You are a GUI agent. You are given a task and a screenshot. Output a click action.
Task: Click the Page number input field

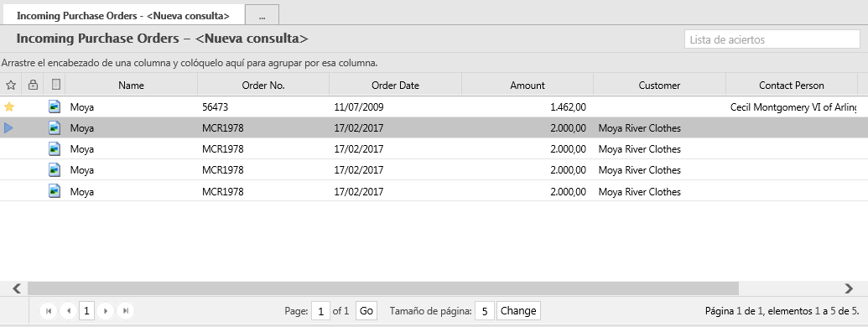click(x=320, y=312)
